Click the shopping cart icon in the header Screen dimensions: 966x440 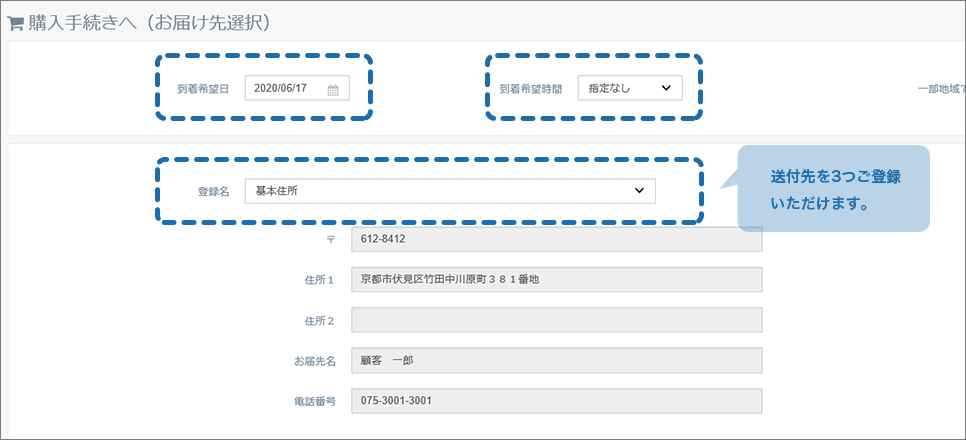(x=15, y=23)
